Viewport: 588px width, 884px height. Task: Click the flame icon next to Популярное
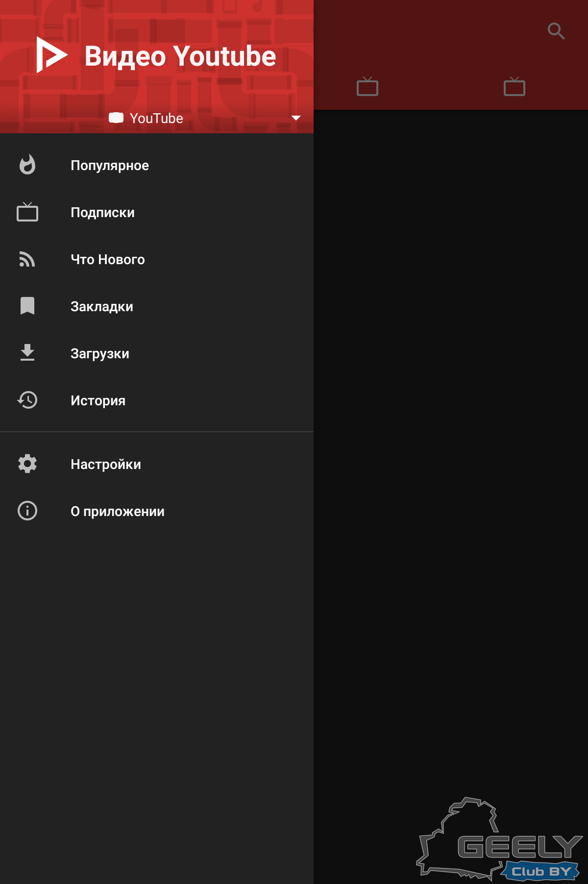(27, 165)
